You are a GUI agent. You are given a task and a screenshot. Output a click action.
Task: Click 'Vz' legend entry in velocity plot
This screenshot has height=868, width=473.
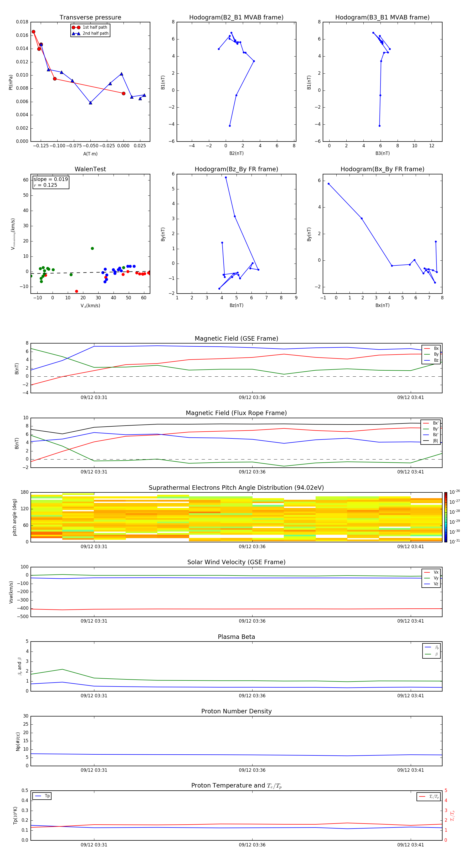pos(431,584)
